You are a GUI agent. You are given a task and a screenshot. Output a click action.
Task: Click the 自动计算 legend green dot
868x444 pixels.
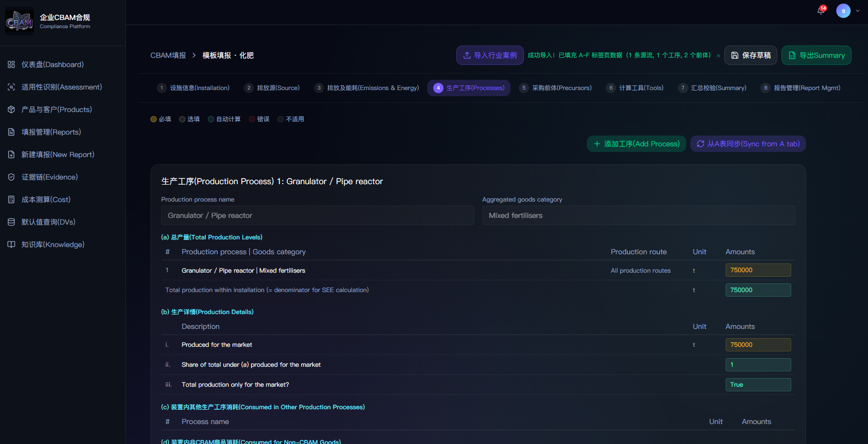pos(211,119)
